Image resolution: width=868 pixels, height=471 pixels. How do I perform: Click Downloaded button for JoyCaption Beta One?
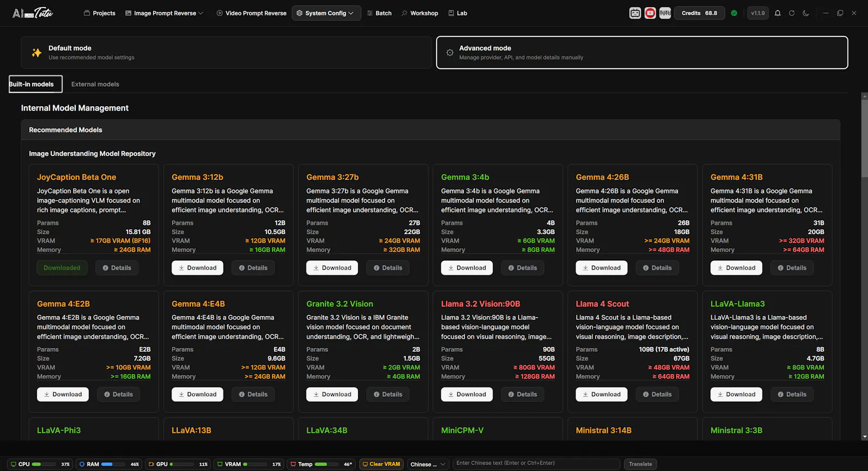pyautogui.click(x=62, y=268)
